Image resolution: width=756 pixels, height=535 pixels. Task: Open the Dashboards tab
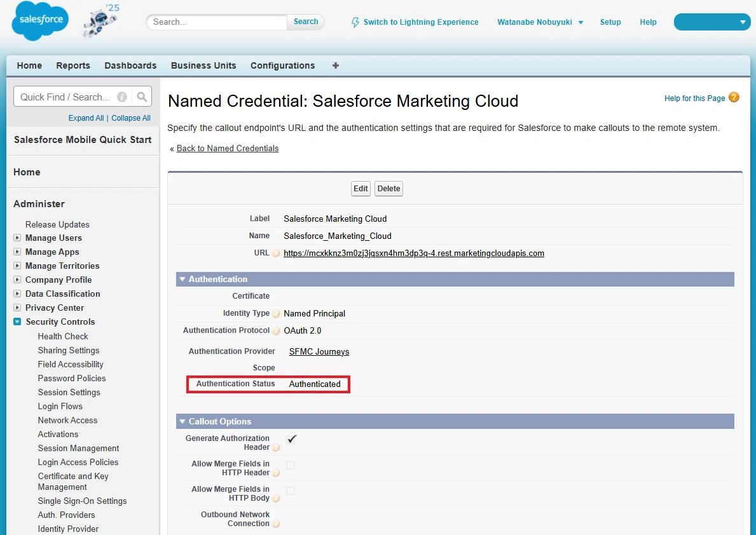(x=130, y=65)
